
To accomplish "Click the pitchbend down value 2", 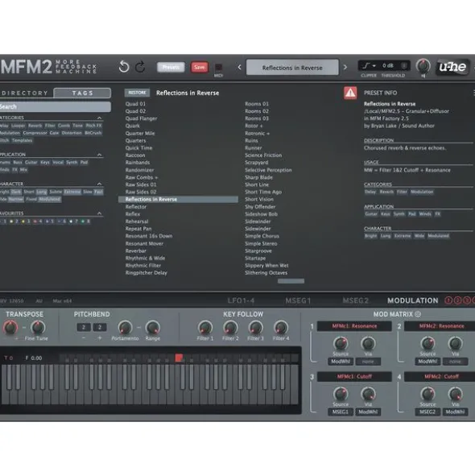I will point(84,327).
